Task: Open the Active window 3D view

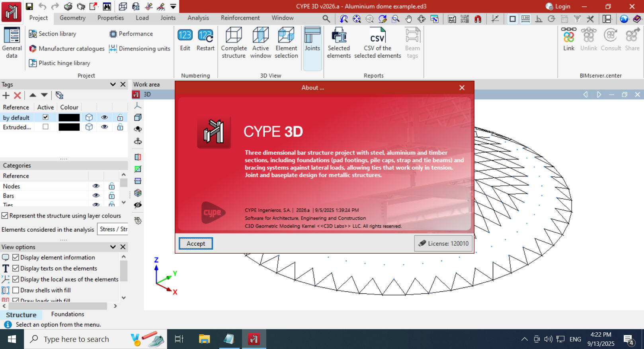Action: (261, 43)
